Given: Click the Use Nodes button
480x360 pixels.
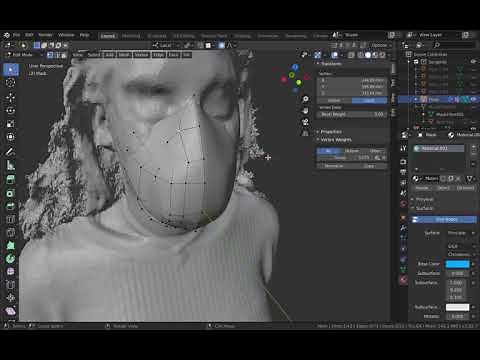Looking at the screenshot, I should [443, 219].
